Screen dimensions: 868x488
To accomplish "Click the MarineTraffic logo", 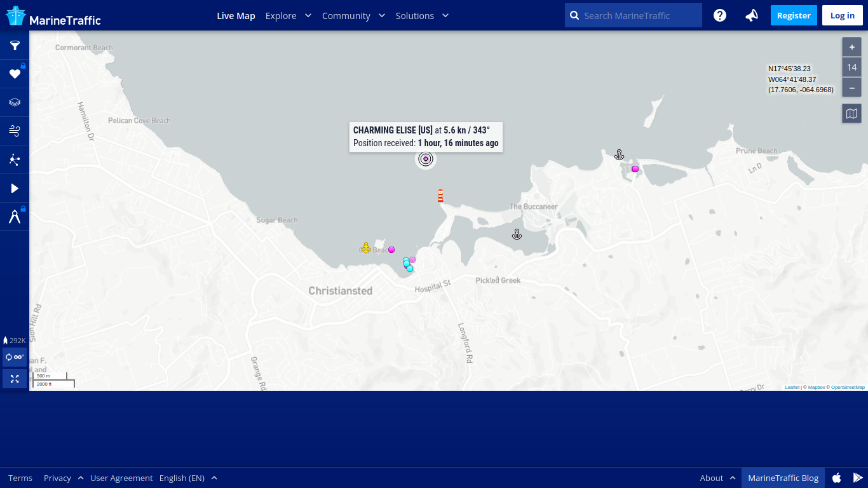I will click(53, 16).
